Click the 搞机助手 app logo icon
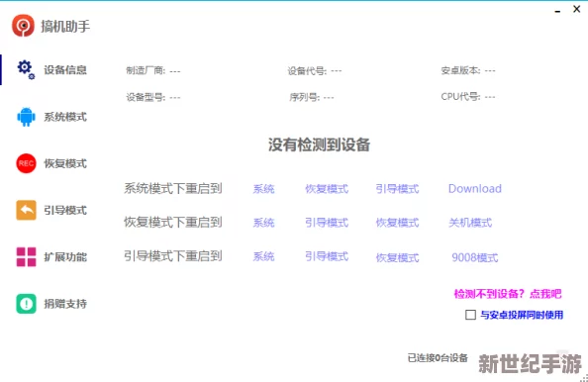 (x=23, y=26)
